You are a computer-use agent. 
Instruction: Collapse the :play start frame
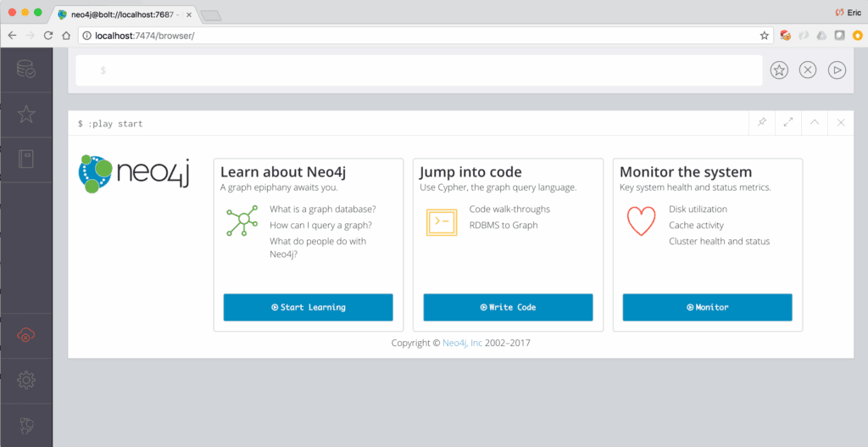coord(815,122)
